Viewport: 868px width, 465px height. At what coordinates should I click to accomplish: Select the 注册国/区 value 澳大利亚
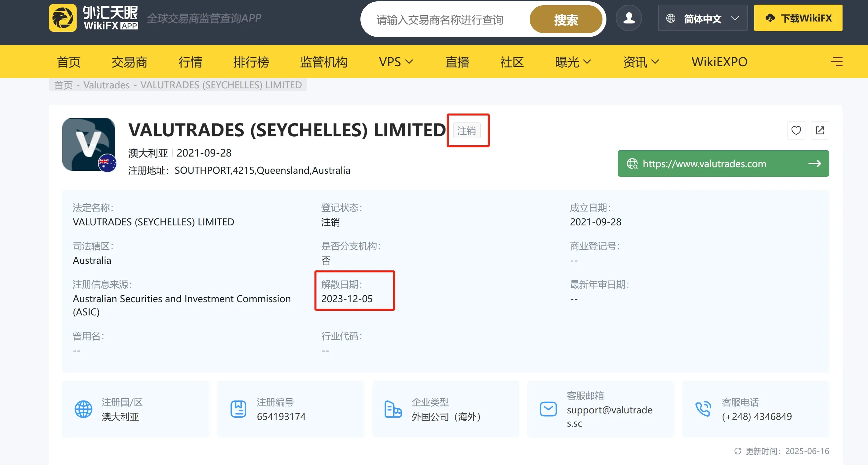tap(120, 417)
